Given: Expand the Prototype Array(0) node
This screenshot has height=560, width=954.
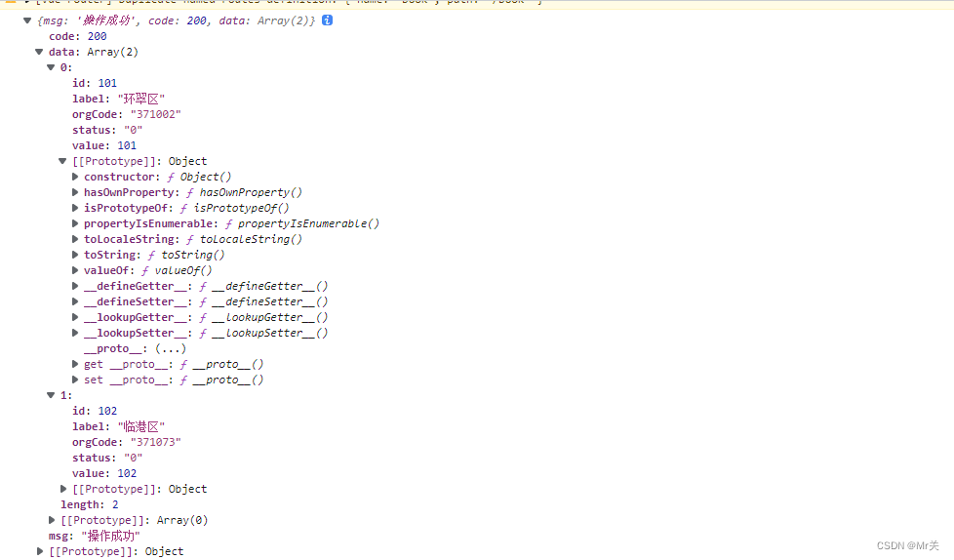Looking at the screenshot, I should pos(52,520).
